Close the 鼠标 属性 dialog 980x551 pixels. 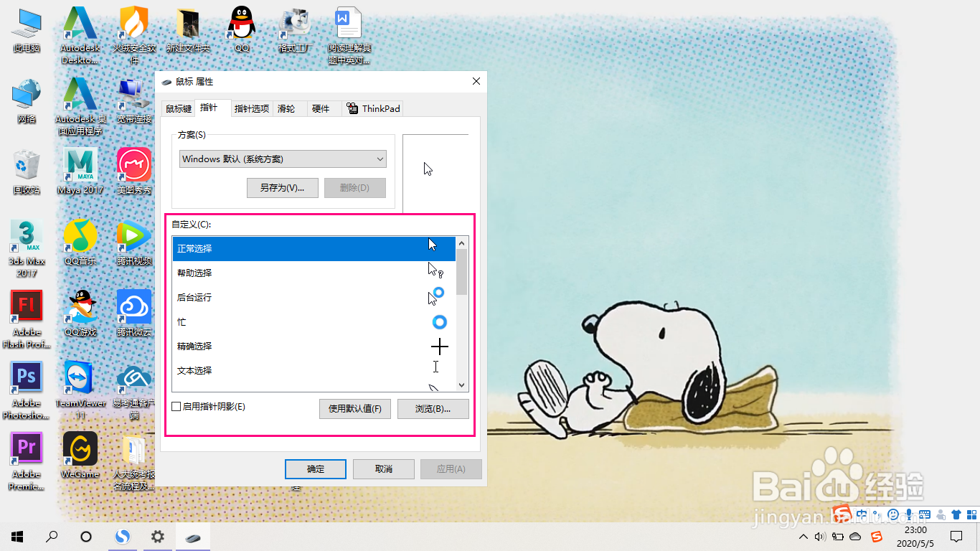point(477,82)
